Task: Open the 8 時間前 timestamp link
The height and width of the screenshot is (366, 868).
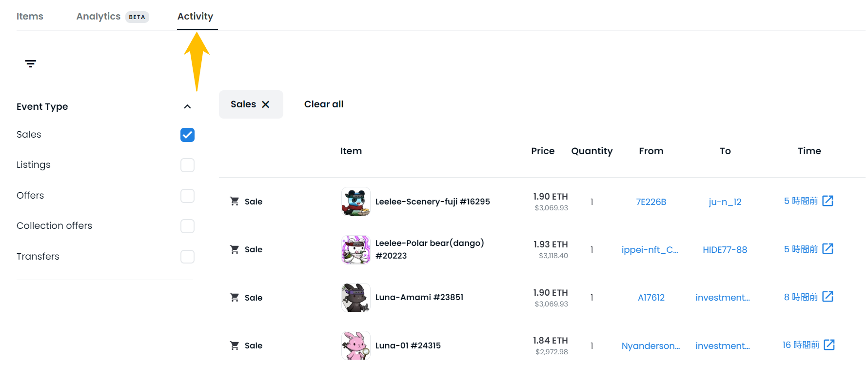Action: click(801, 297)
